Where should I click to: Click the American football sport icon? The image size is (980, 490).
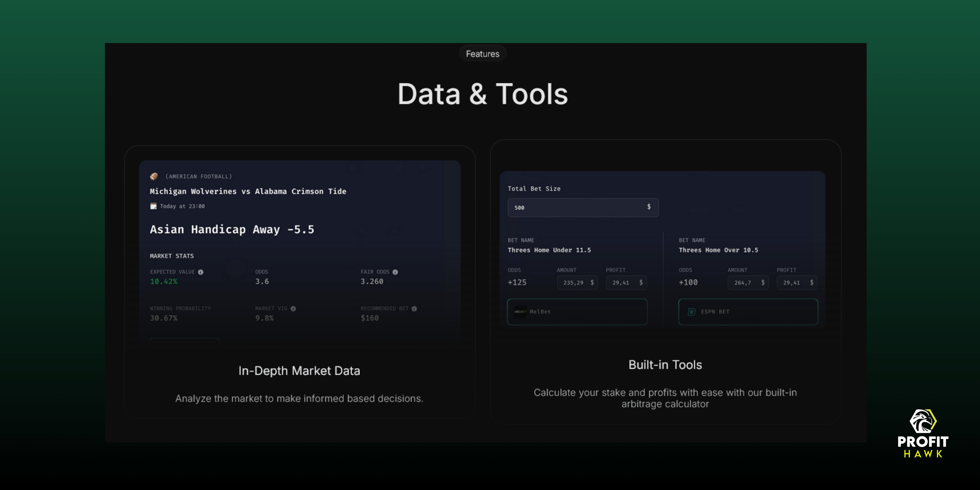(x=154, y=176)
